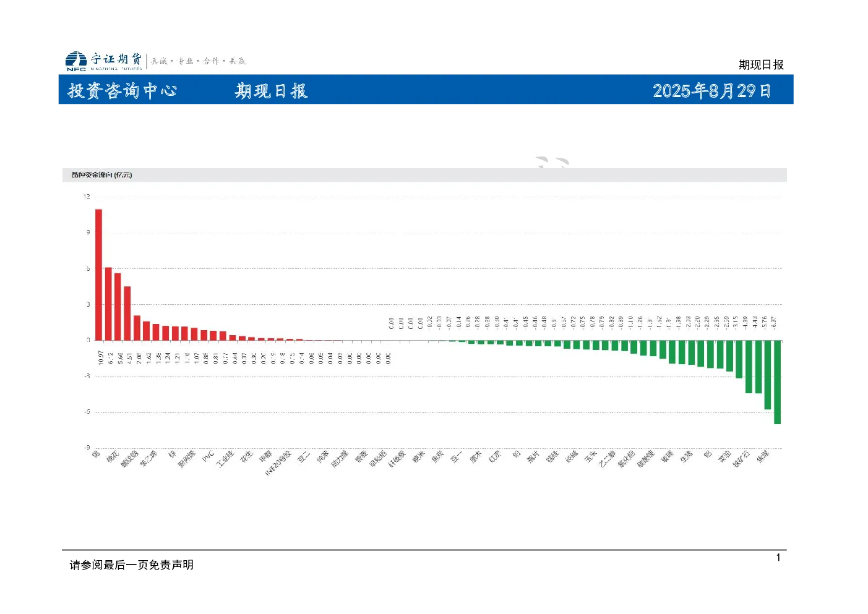Click the 玉米 axis label
This screenshot has height=614, width=868.
point(591,457)
